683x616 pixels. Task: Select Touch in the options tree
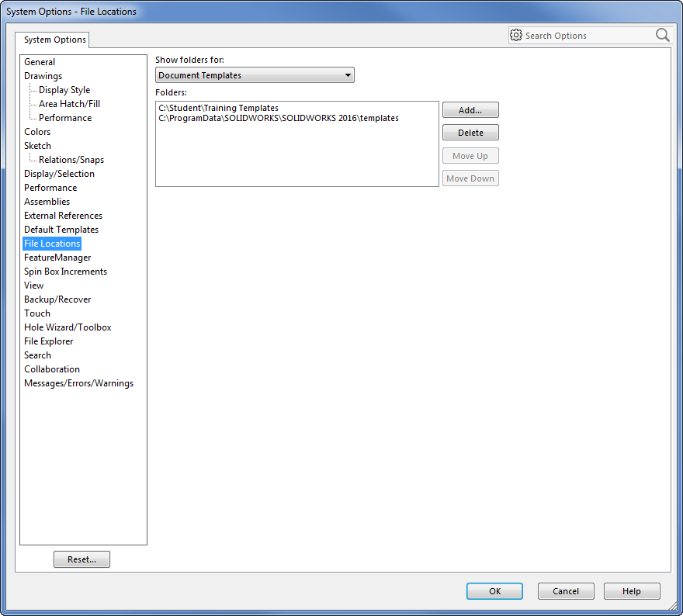click(x=37, y=313)
